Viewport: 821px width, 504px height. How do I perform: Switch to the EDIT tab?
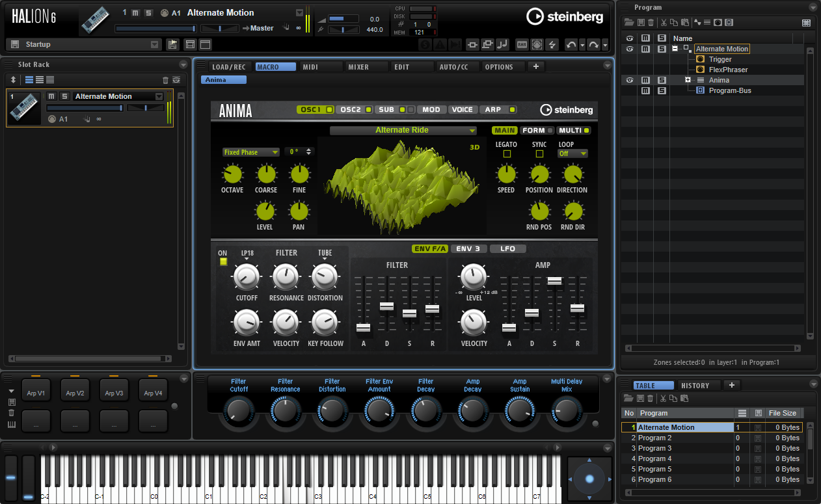pos(412,67)
